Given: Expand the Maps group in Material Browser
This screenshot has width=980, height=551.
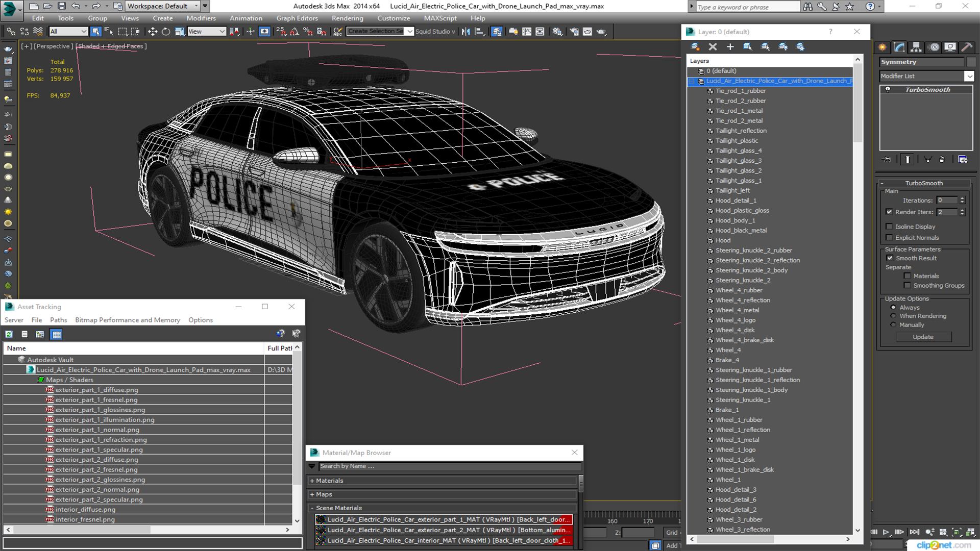Looking at the screenshot, I should (x=442, y=494).
